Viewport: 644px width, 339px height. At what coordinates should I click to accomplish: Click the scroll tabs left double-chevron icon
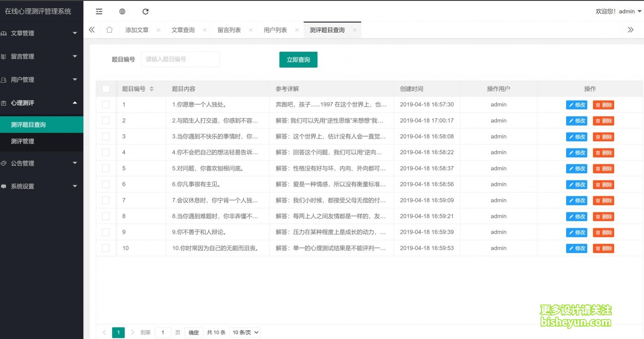(x=91, y=29)
